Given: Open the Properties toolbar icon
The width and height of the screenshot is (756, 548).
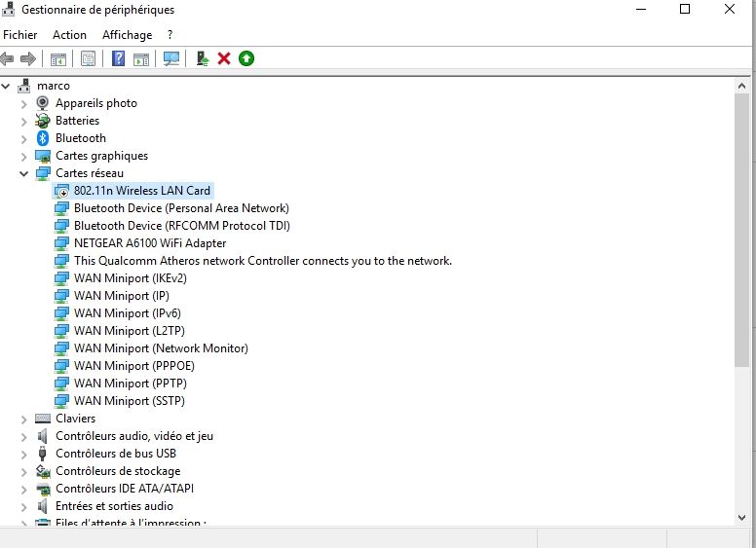Looking at the screenshot, I should coord(88,58).
